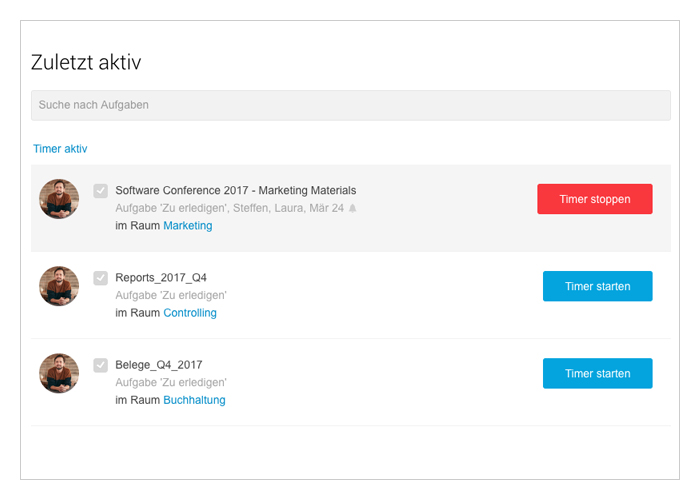Click avatar beside Software Conference 2017 task
The width and height of the screenshot is (700, 500).
(x=59, y=199)
